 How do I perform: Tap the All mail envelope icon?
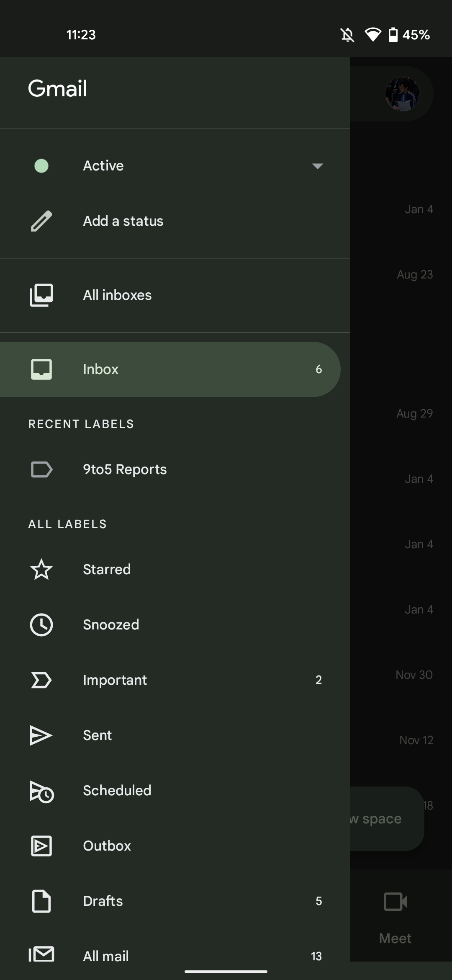click(41, 954)
